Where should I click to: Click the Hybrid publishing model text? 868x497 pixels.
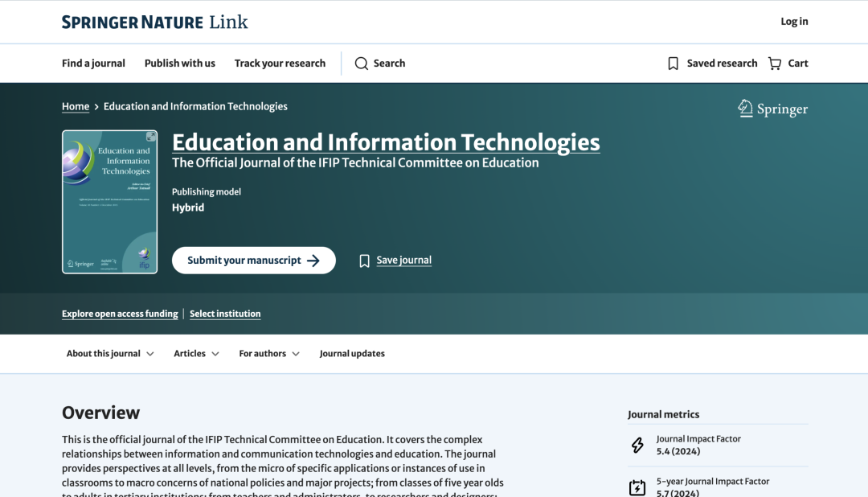(188, 207)
